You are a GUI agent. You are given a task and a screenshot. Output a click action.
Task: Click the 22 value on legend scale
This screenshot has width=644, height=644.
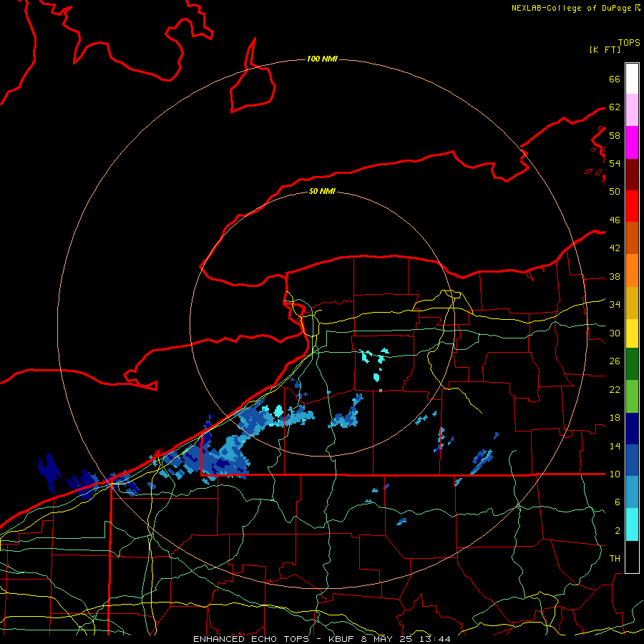[x=615, y=389]
